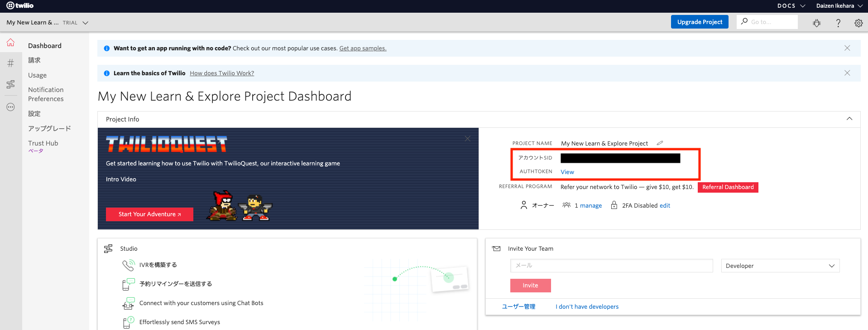This screenshot has width=868, height=330.
Task: Open '予約リマインダーを送信する' Studio template
Action: tap(176, 284)
